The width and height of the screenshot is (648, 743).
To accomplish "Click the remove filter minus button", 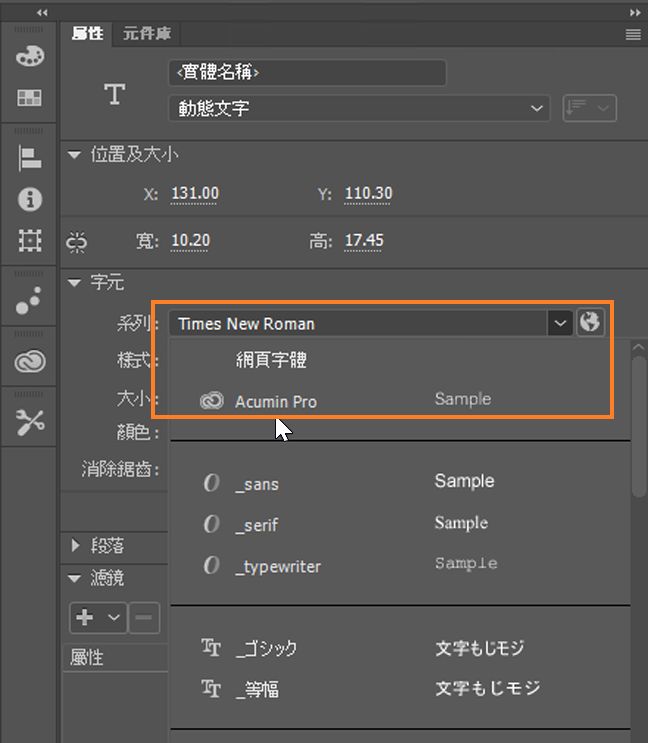I will coord(144,617).
